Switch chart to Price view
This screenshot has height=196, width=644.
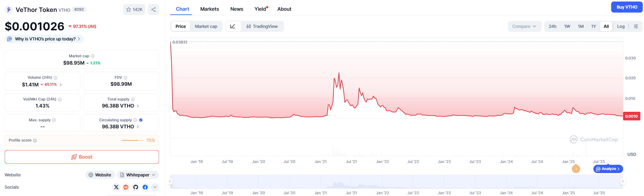pyautogui.click(x=180, y=26)
